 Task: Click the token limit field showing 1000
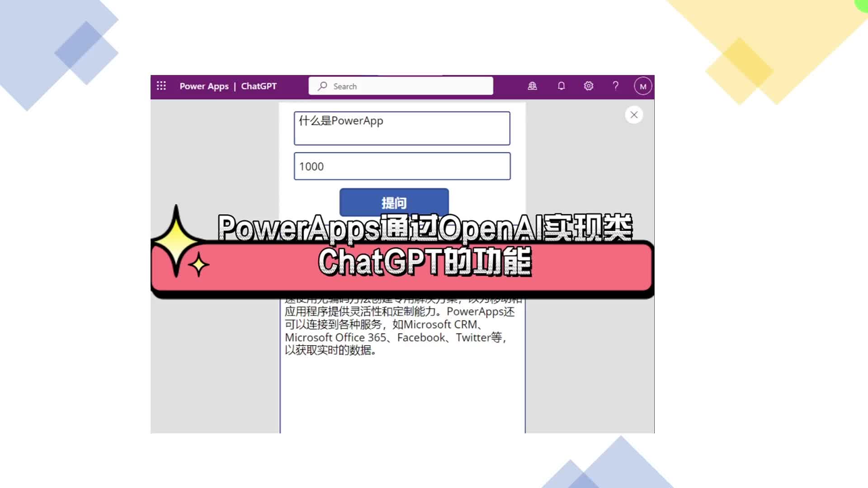click(402, 166)
